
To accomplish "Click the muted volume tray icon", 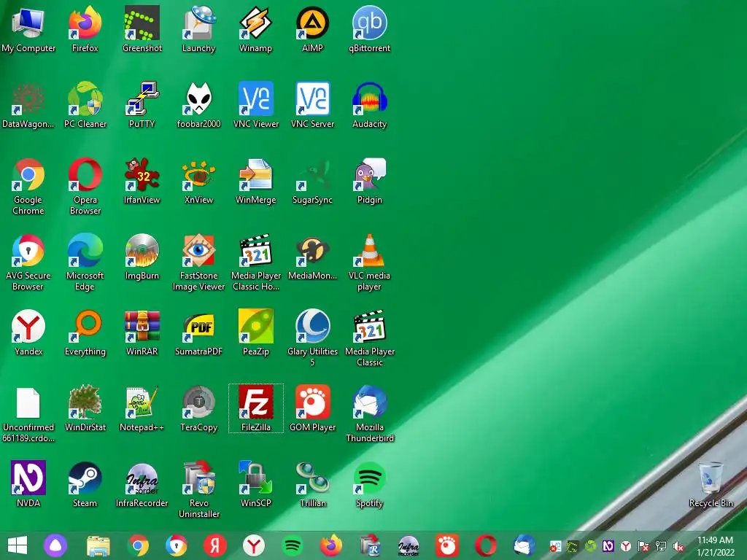I will pyautogui.click(x=678, y=547).
